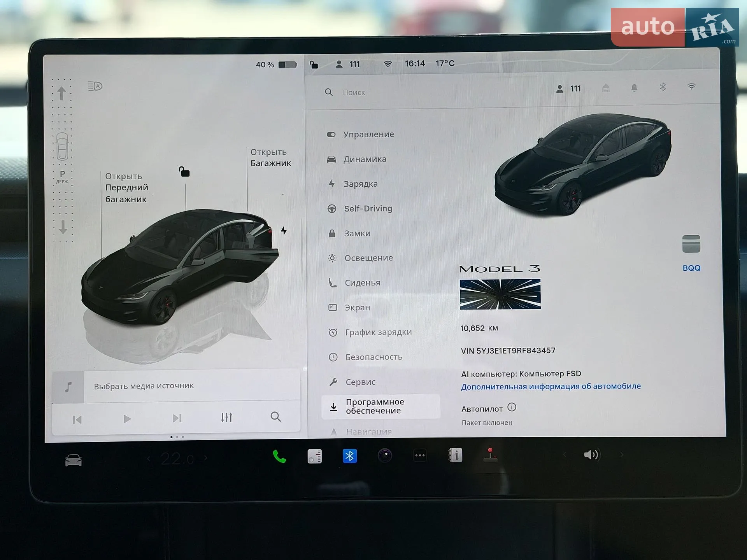The width and height of the screenshot is (747, 560).
Task: Decrease cabin temperature with left chevron
Action: point(149,459)
